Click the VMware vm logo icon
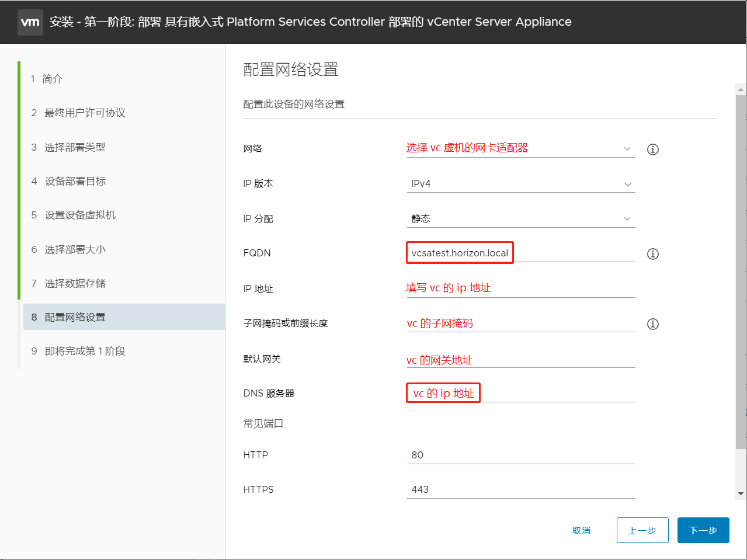 [x=30, y=22]
